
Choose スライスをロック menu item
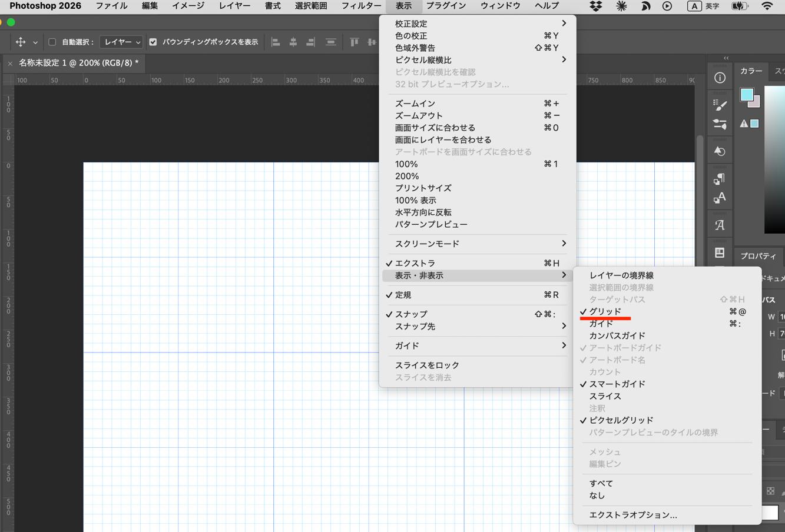pyautogui.click(x=477, y=365)
